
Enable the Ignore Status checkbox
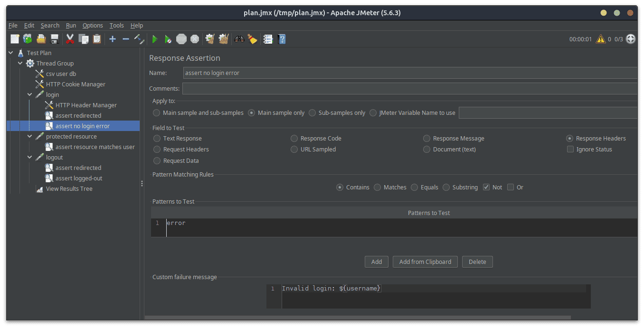click(x=570, y=150)
